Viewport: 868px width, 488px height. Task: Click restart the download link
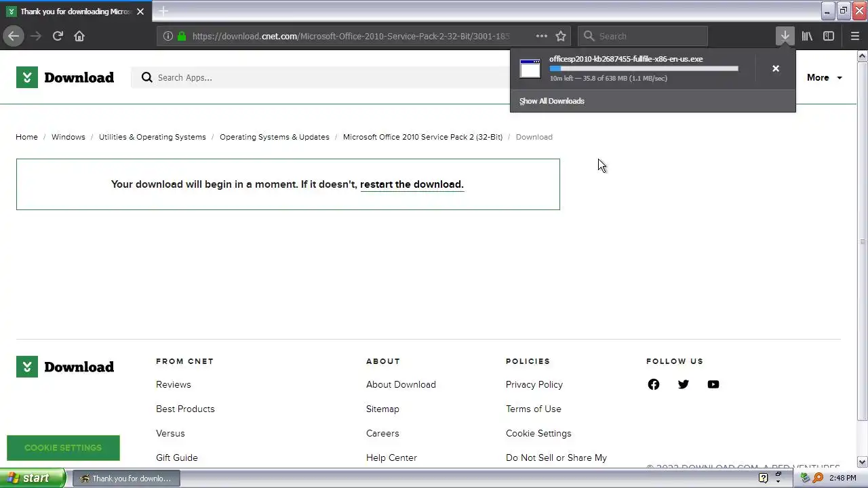[412, 184]
